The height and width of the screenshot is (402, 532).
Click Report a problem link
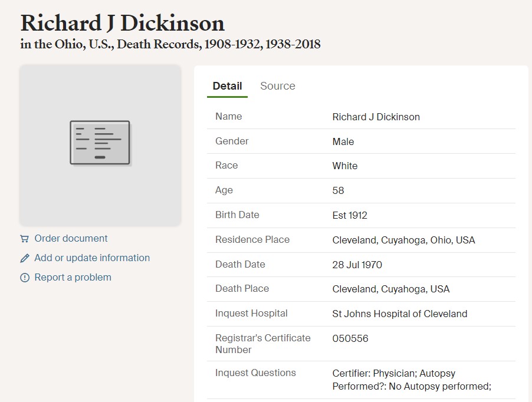[x=73, y=277]
